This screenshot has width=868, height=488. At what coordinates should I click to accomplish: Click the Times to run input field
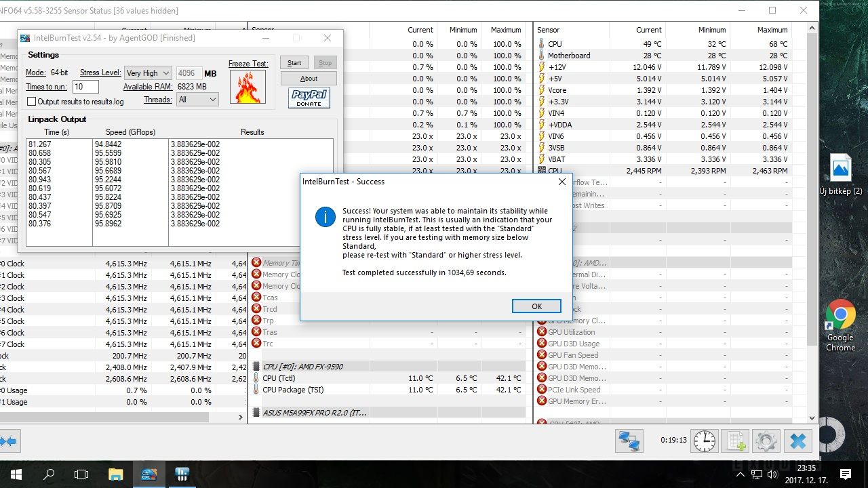click(85, 87)
